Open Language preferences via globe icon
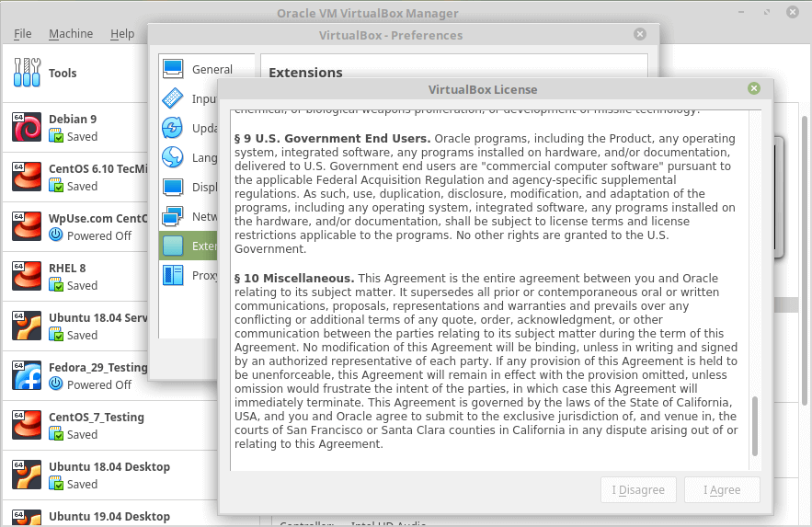The image size is (812, 527). point(173,157)
